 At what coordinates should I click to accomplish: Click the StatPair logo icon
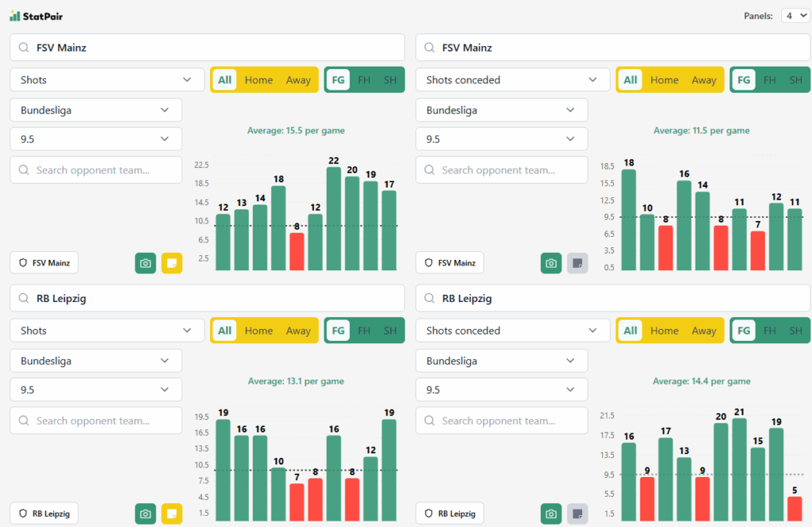pos(14,16)
